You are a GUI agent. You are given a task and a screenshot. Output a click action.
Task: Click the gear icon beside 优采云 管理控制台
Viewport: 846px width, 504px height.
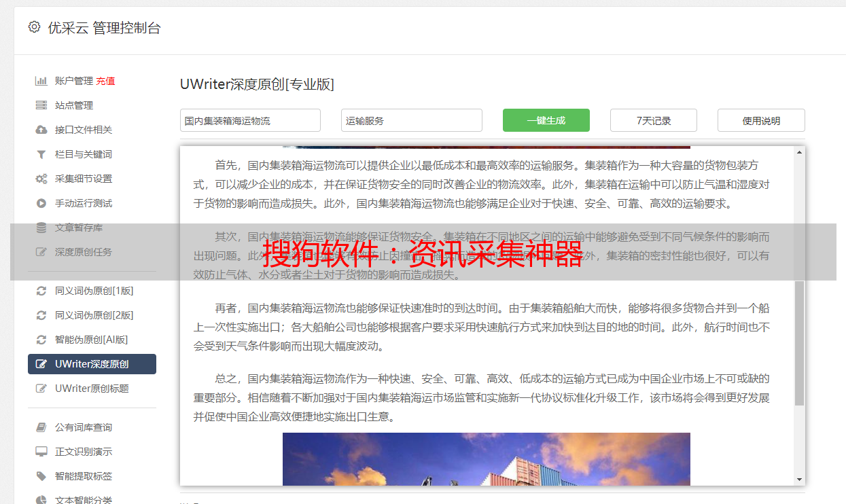click(35, 27)
